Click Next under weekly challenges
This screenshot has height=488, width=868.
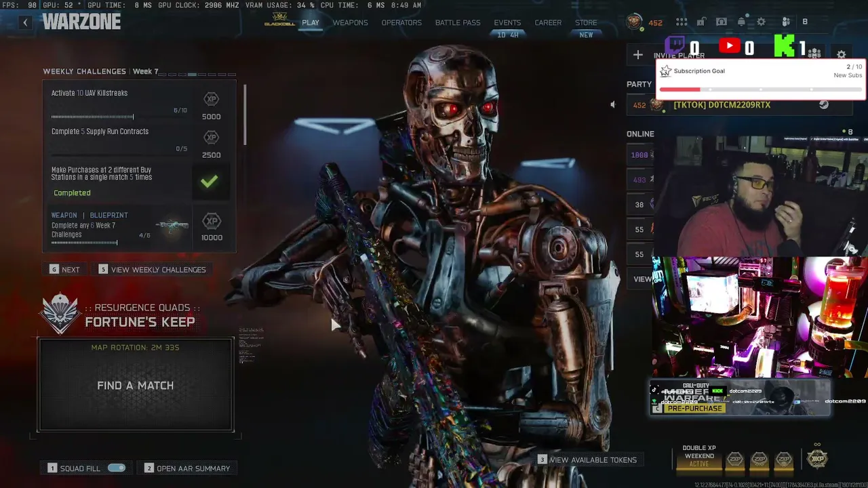(x=65, y=270)
